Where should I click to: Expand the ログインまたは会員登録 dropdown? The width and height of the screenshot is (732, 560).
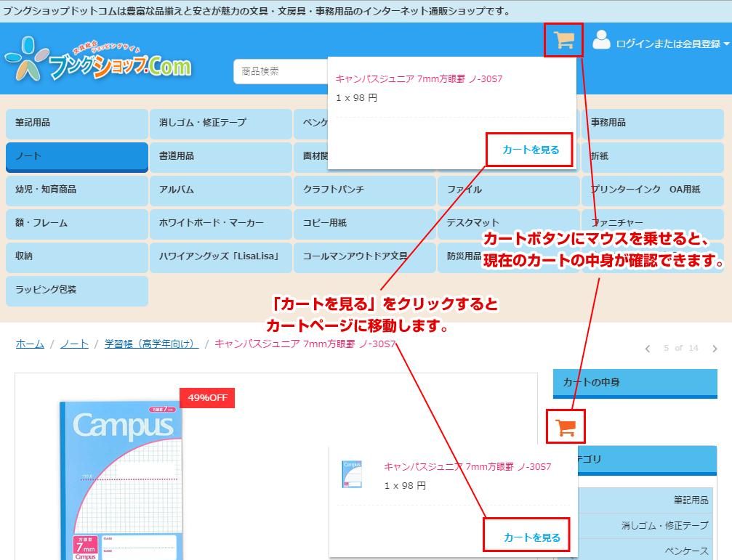coord(672,44)
